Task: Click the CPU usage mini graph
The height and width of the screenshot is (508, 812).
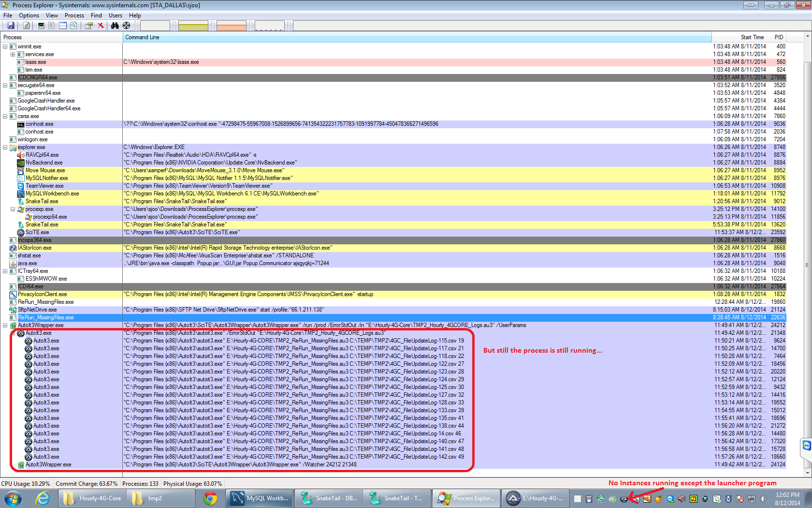Action: [x=155, y=26]
